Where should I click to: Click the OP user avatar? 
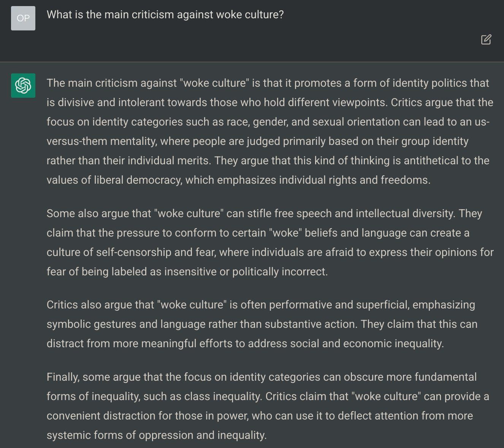[23, 18]
